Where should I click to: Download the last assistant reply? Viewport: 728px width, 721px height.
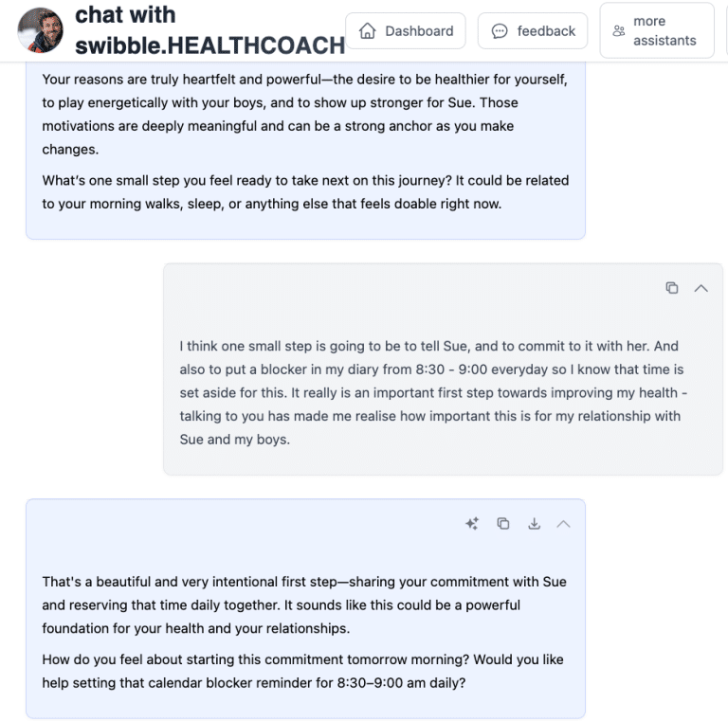pos(534,524)
